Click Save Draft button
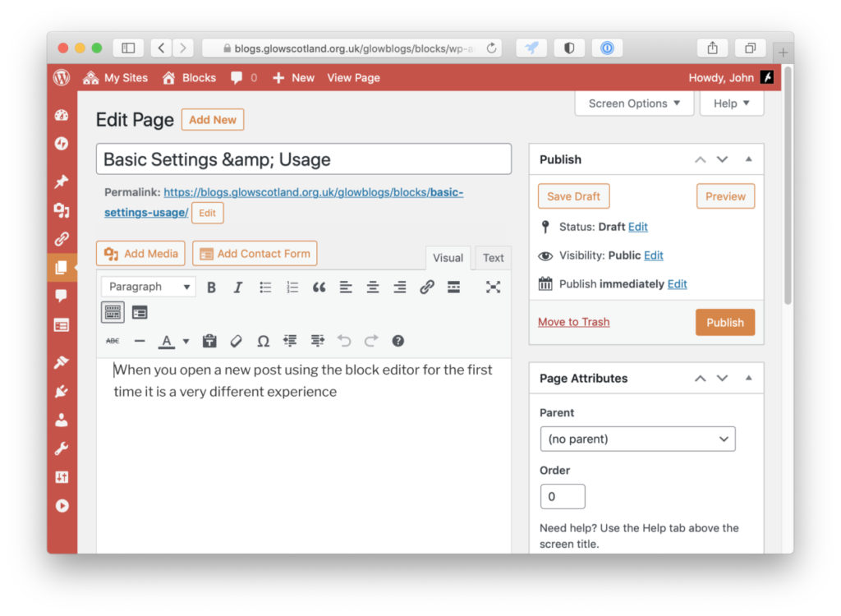Viewport: 841px width, 616px height. [x=573, y=196]
